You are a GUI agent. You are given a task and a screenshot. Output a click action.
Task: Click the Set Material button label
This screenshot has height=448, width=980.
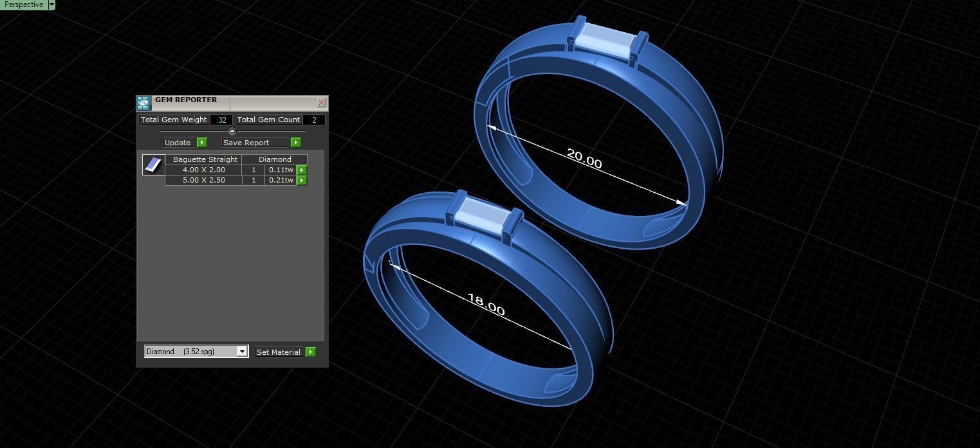click(279, 352)
